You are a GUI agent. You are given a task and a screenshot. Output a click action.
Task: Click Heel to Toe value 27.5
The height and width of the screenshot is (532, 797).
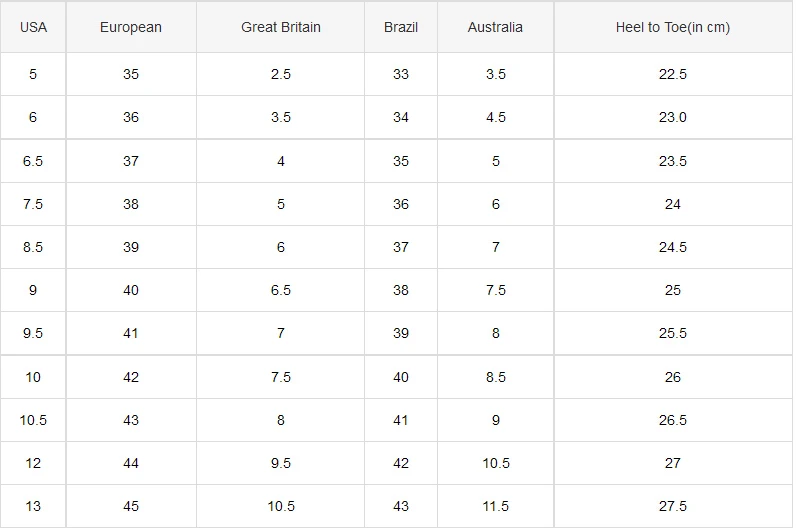(673, 506)
